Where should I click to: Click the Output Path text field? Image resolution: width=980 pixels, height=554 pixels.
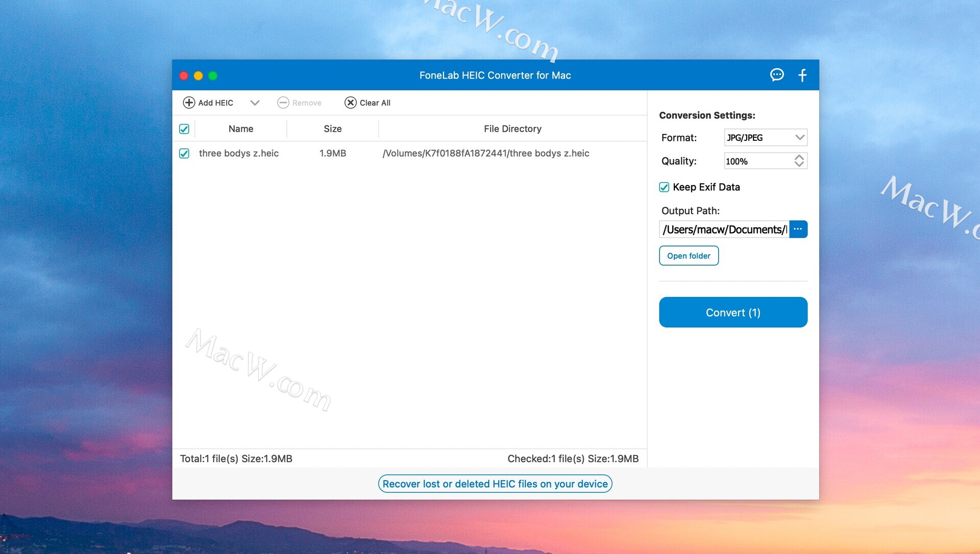724,229
